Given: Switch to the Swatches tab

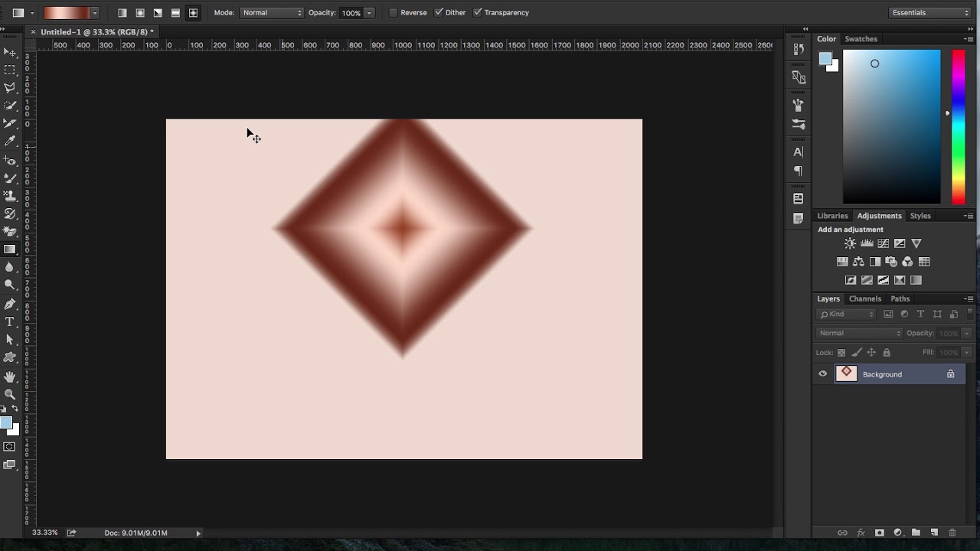Looking at the screenshot, I should pyautogui.click(x=861, y=39).
